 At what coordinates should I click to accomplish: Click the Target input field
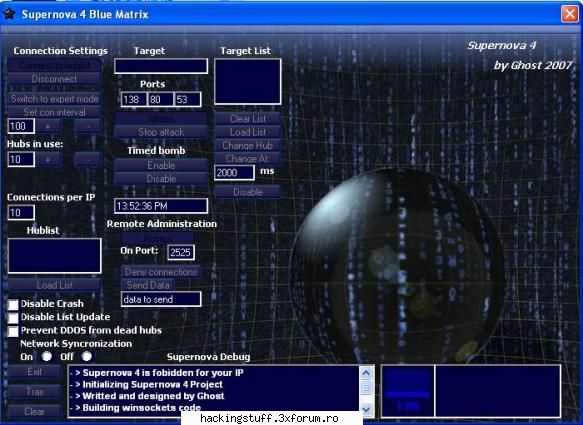click(161, 66)
